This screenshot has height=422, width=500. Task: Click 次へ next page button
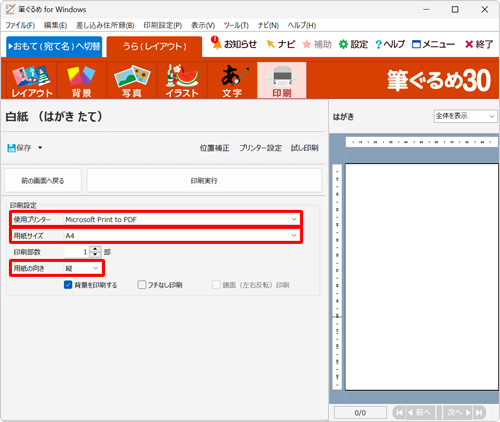pyautogui.click(x=458, y=412)
